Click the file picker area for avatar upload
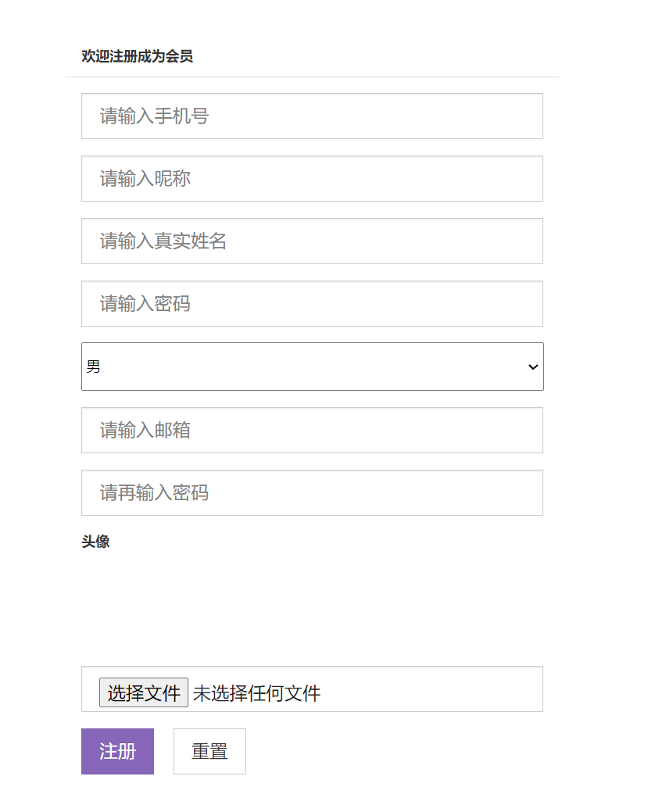648x812 pixels. click(x=312, y=689)
